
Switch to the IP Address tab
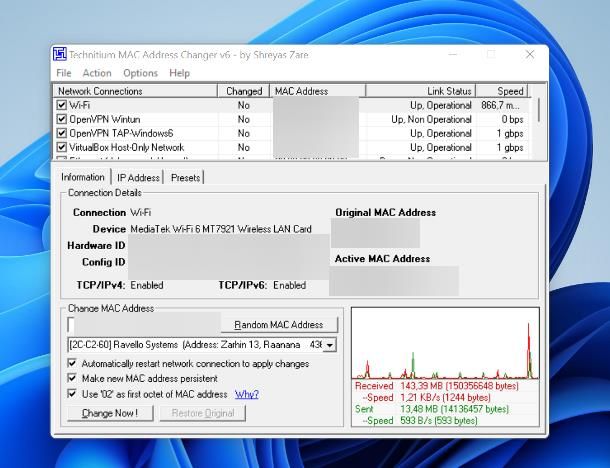138,178
